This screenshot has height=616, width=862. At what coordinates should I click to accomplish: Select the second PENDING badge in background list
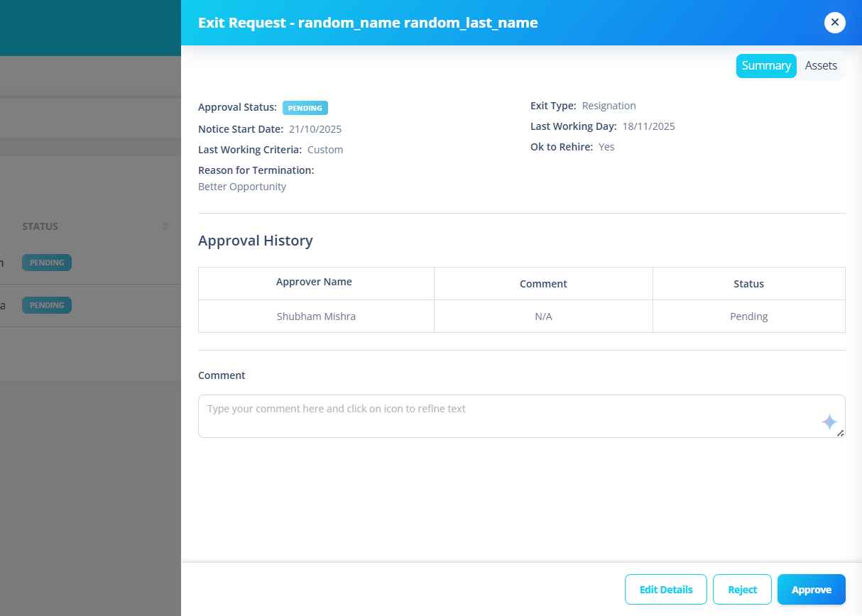(47, 305)
